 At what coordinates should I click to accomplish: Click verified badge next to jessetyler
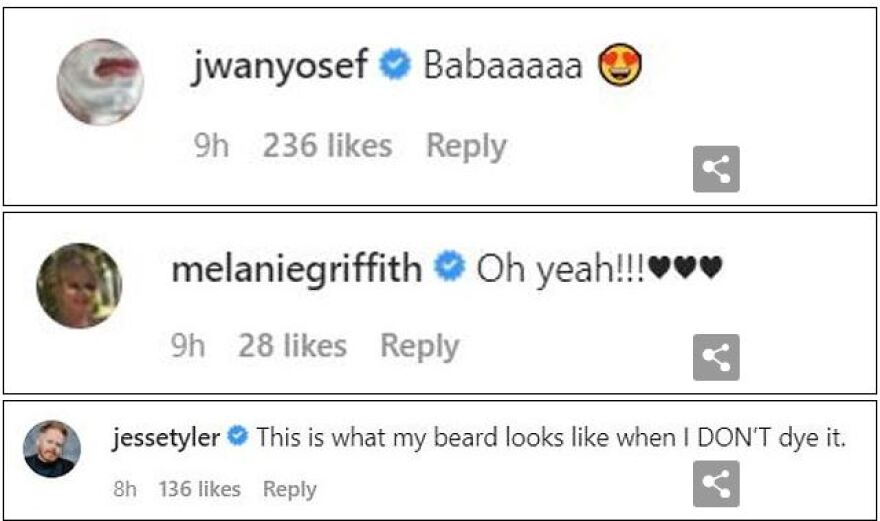(238, 437)
